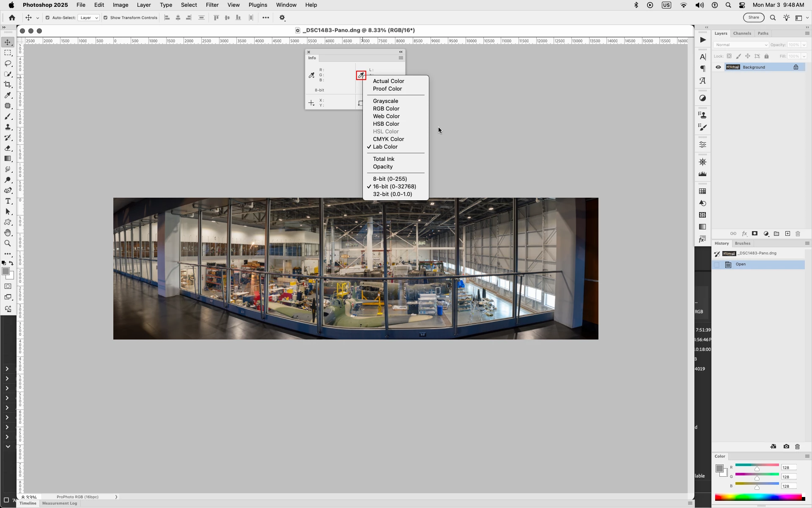Open the Info panel flyout menu

(401, 58)
